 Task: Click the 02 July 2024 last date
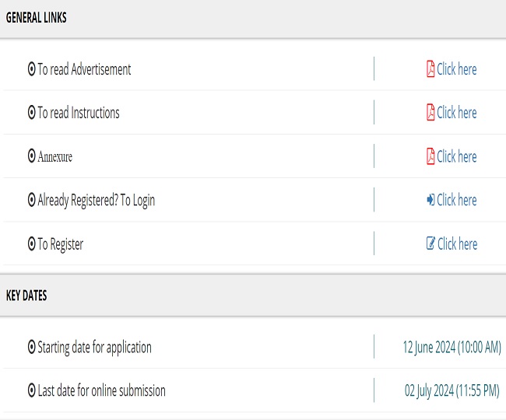coord(452,390)
